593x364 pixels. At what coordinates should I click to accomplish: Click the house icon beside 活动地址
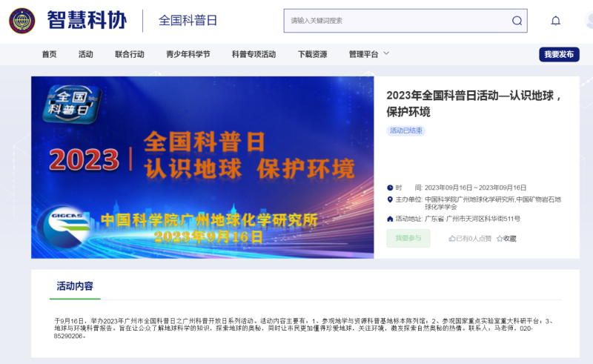[x=390, y=219]
